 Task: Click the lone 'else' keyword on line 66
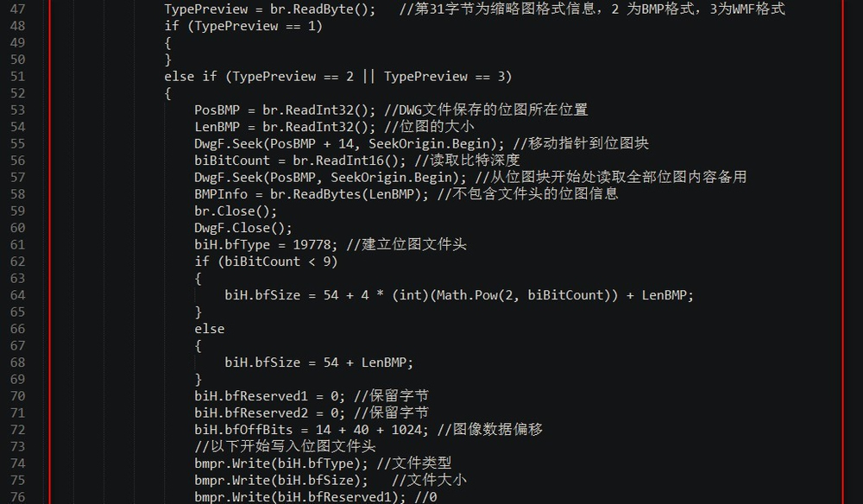tap(209, 329)
